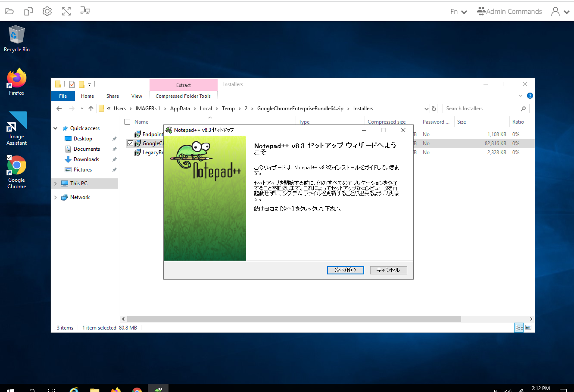Select the Extract contextual tab
This screenshot has height=392, width=574.
coord(184,85)
